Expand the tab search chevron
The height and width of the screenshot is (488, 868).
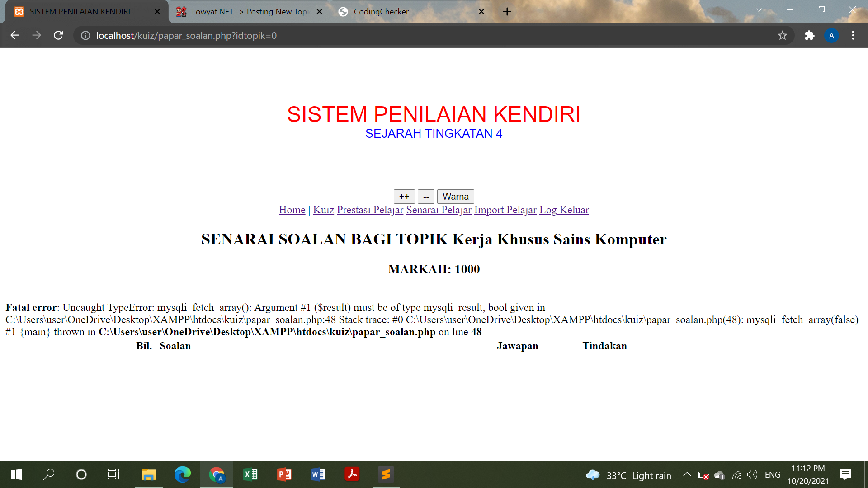pyautogui.click(x=759, y=10)
